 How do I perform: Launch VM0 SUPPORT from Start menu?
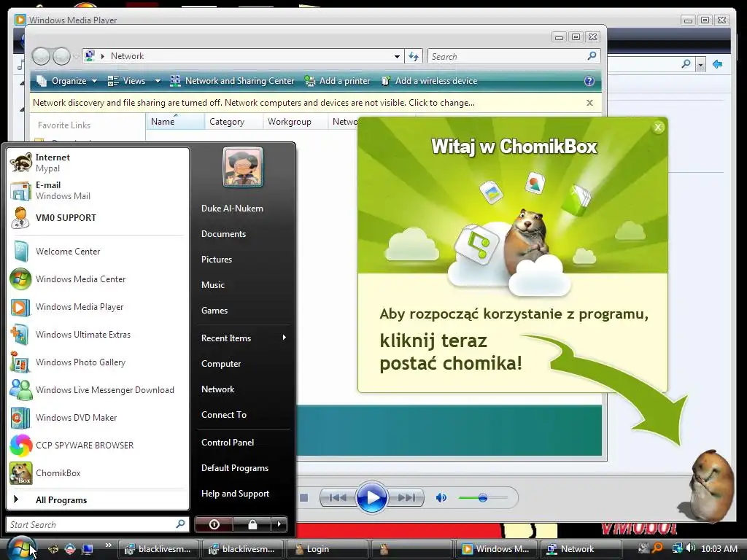point(97,217)
